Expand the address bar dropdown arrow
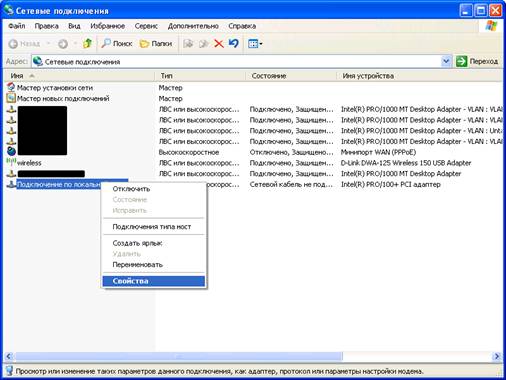Image resolution: width=506 pixels, height=380 pixels. pos(446,61)
